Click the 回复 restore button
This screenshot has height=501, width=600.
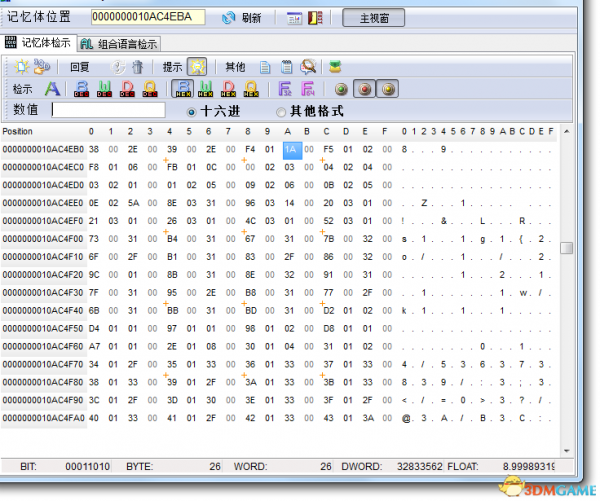pyautogui.click(x=80, y=66)
